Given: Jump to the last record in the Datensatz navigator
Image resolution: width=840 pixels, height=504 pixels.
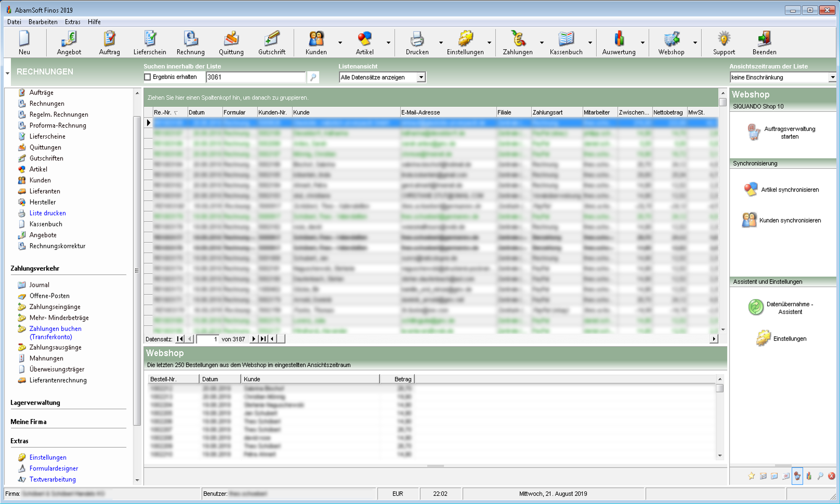Looking at the screenshot, I should [263, 339].
